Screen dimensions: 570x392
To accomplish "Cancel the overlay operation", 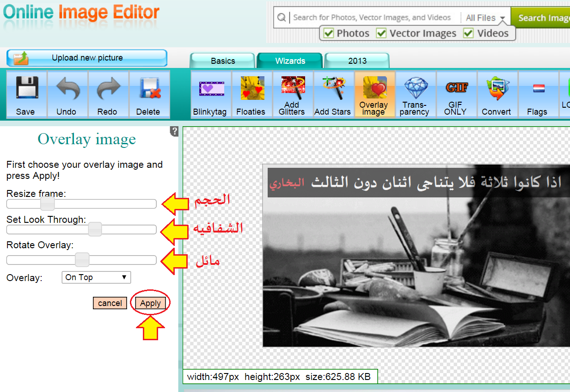I will 110,303.
